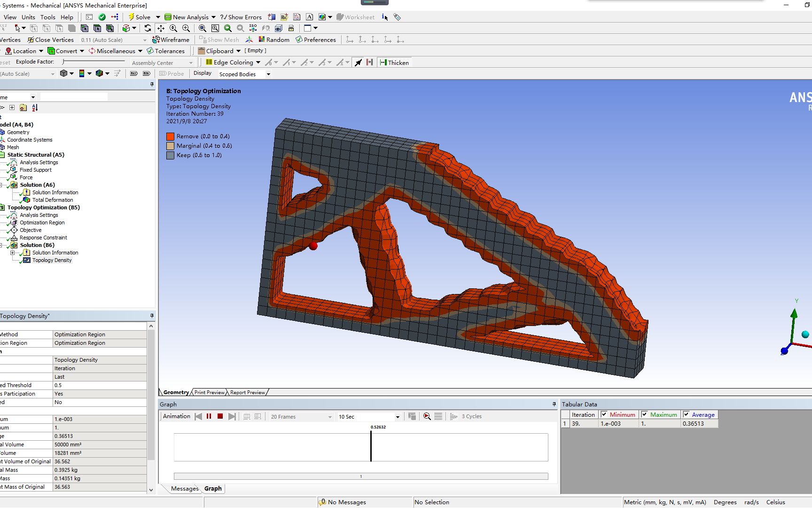
Task: Click the Tolerances toolbar icon
Action: coord(150,51)
